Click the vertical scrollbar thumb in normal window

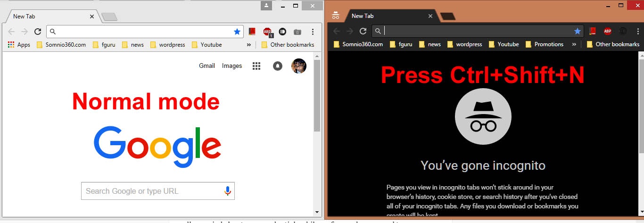317,96
